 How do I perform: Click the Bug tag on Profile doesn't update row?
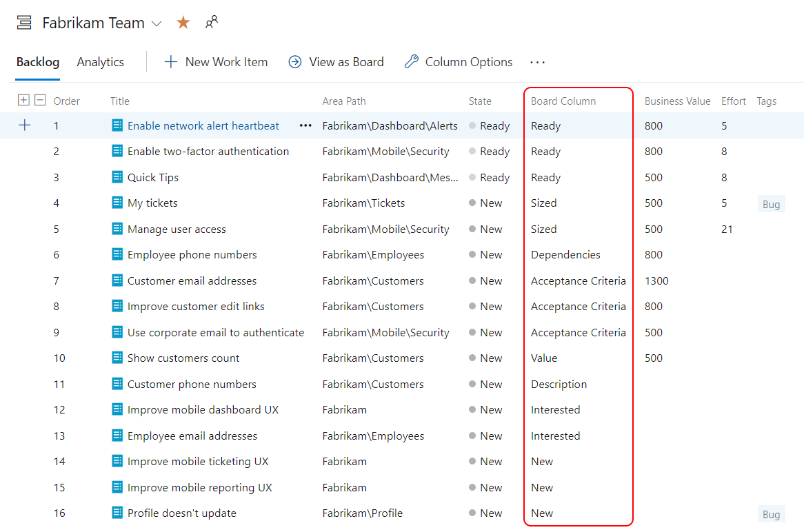pos(771,514)
